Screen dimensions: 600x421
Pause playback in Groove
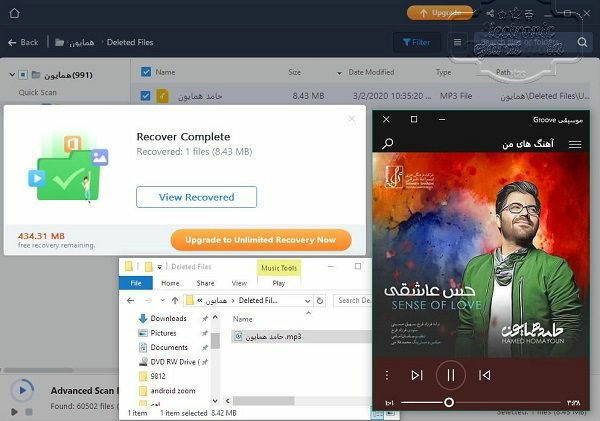tap(450, 375)
